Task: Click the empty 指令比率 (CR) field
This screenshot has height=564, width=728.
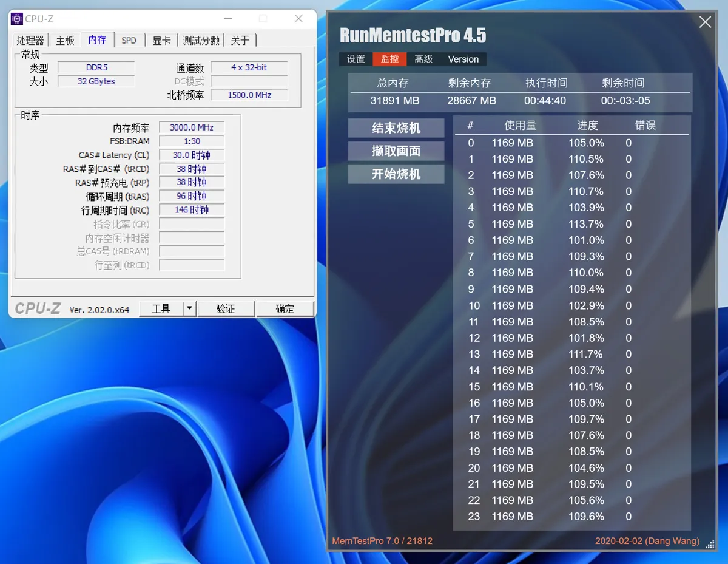Action: point(192,224)
